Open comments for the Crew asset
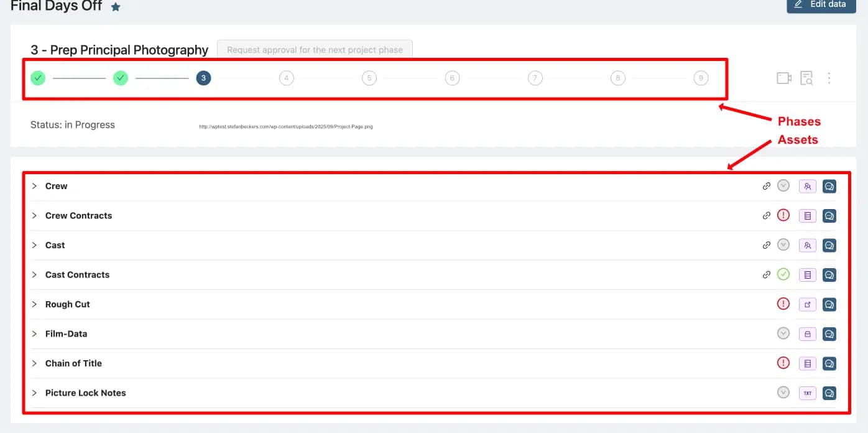The height and width of the screenshot is (433, 868). pyautogui.click(x=829, y=186)
